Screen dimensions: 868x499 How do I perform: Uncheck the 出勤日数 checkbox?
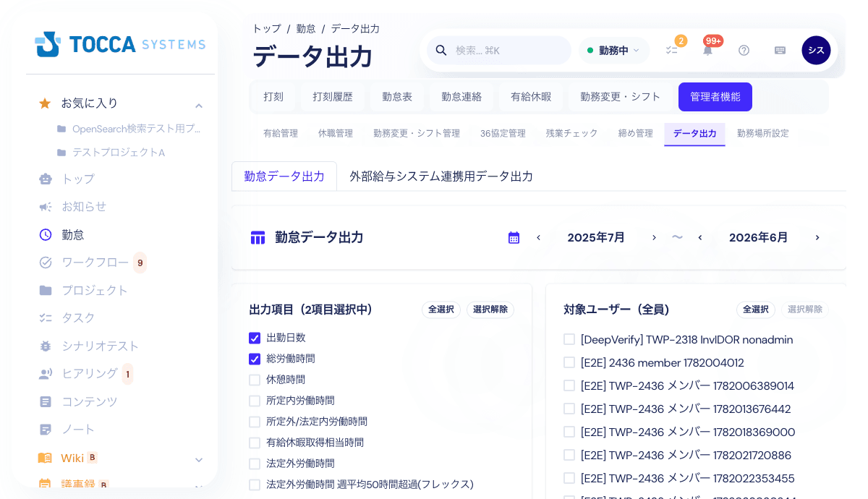pos(255,338)
